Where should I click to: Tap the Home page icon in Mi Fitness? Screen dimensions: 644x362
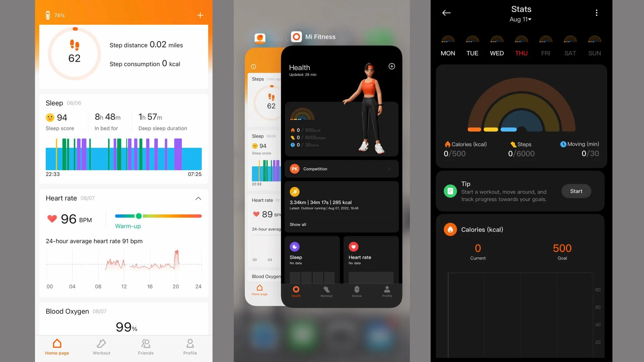[259, 290]
